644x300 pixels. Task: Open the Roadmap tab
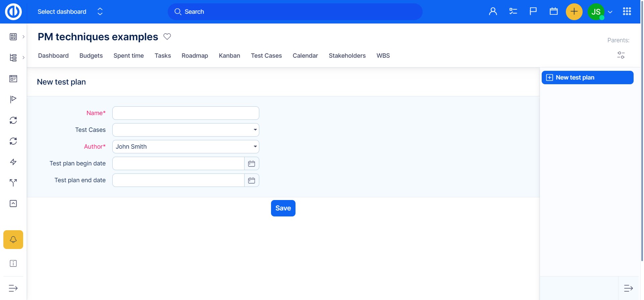[x=195, y=56]
